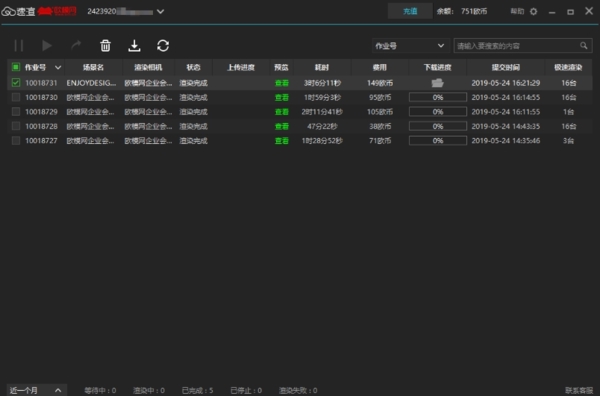Viewport: 600px width, 396px height.
Task: Open the 作业号 column header dropdown arrow
Action: [58, 68]
